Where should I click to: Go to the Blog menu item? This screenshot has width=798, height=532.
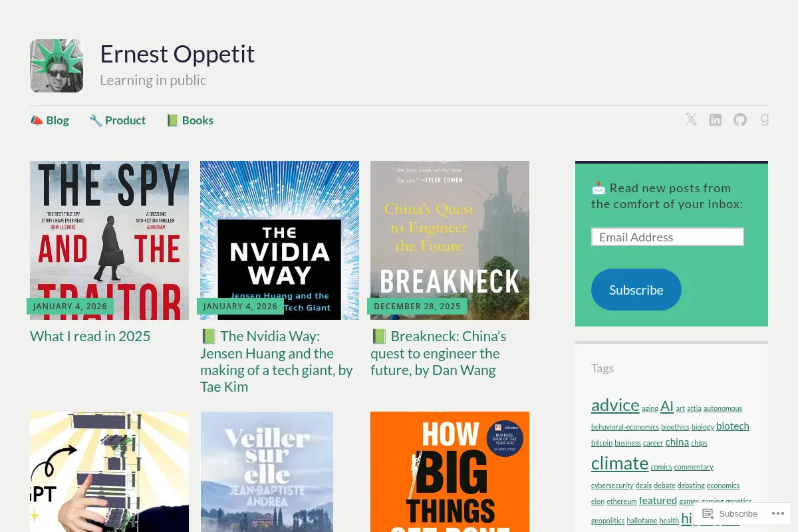coord(50,120)
